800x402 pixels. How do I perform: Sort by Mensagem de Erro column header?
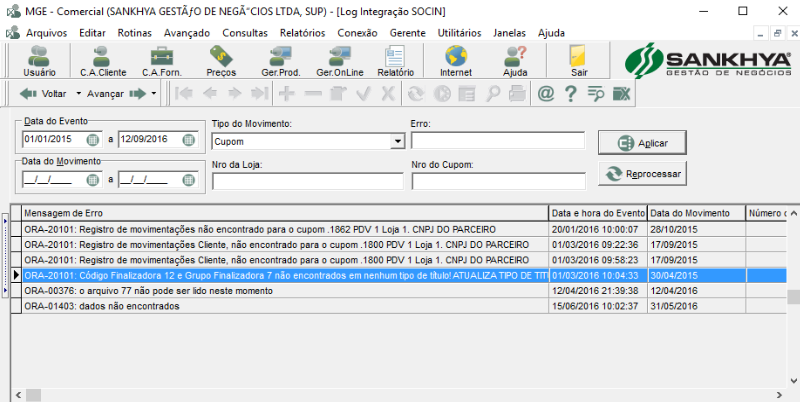(285, 213)
